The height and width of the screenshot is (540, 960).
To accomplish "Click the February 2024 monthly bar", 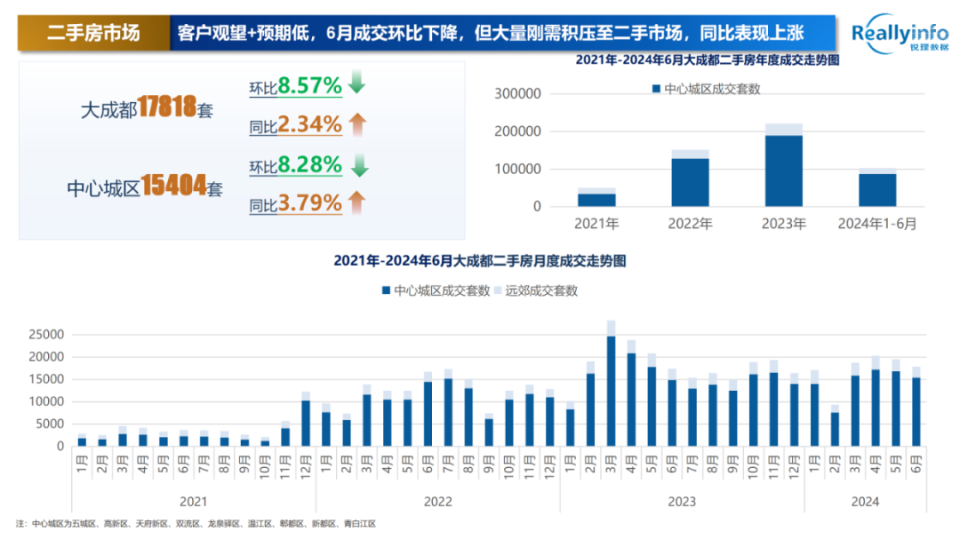I will [834, 426].
